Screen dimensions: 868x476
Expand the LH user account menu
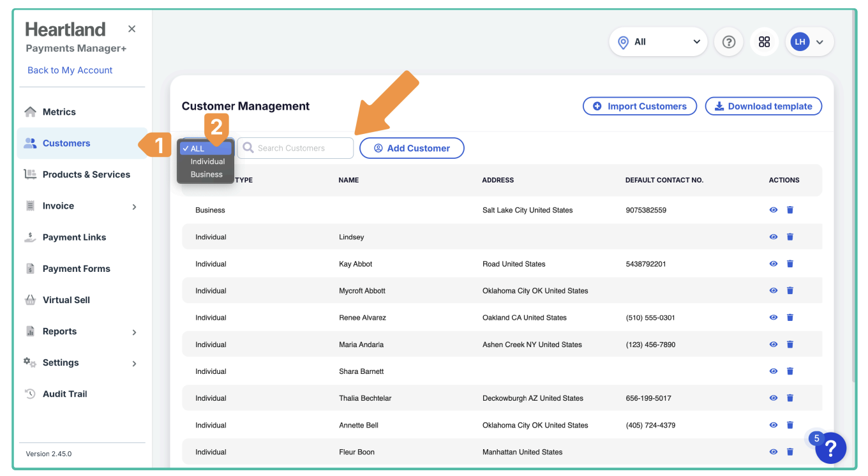[809, 42]
